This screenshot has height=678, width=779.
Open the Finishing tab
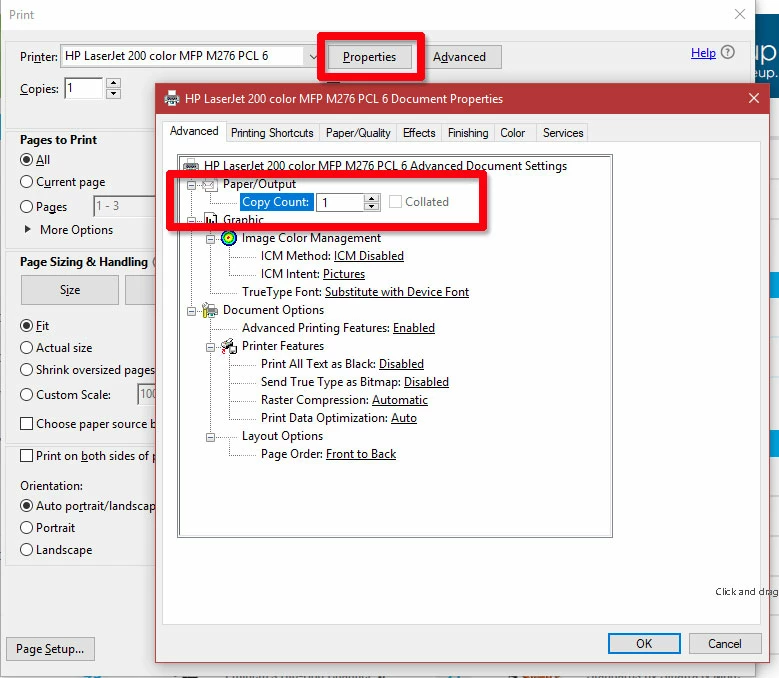click(468, 133)
